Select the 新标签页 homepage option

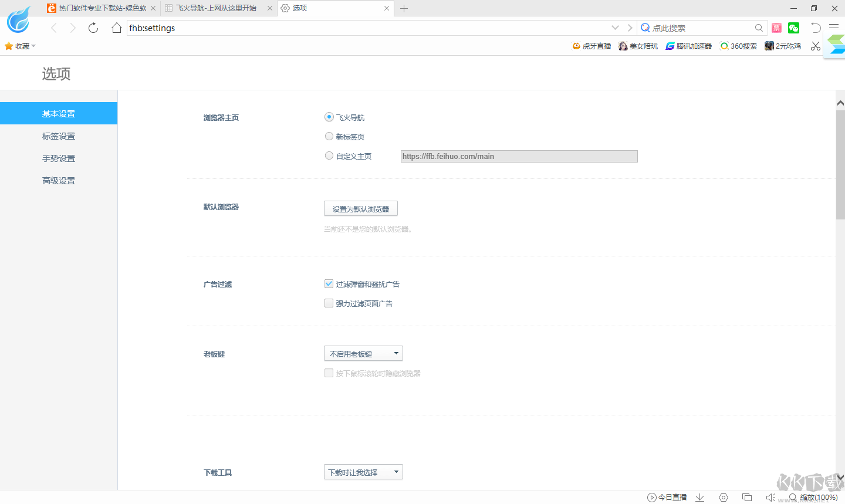329,136
